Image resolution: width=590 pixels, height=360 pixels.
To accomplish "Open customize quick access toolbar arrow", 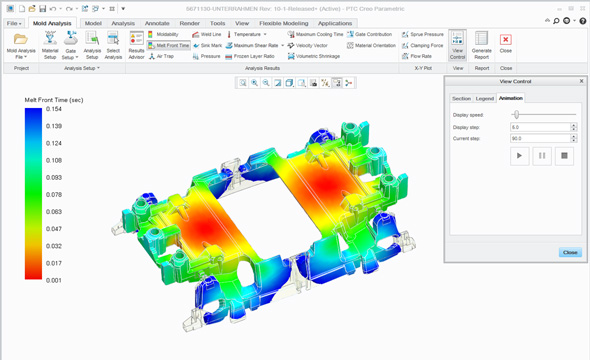I will pyautogui.click(x=123, y=9).
